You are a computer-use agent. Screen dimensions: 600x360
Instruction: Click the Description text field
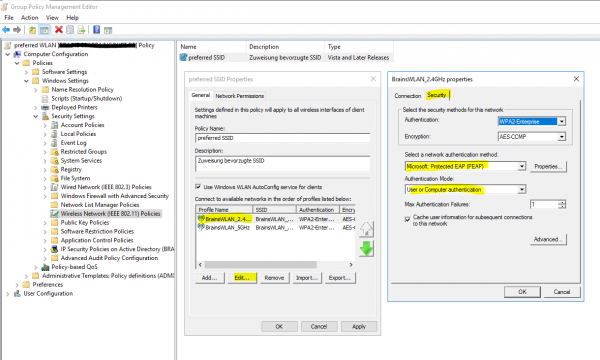282,163
